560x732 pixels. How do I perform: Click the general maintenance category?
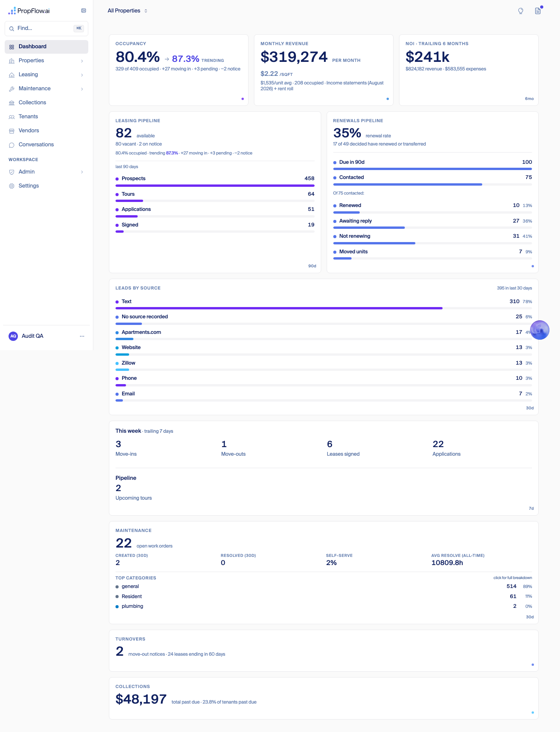click(x=324, y=586)
